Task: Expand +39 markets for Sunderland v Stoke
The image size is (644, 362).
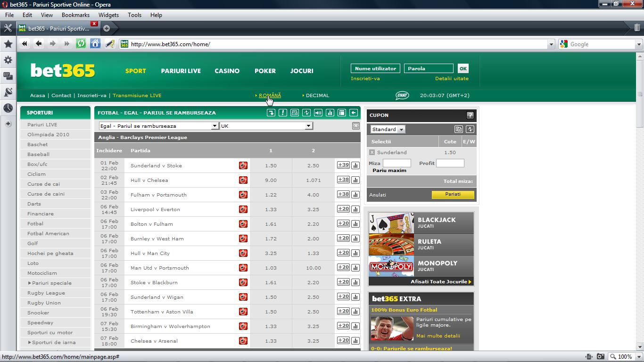Action: [x=343, y=165]
